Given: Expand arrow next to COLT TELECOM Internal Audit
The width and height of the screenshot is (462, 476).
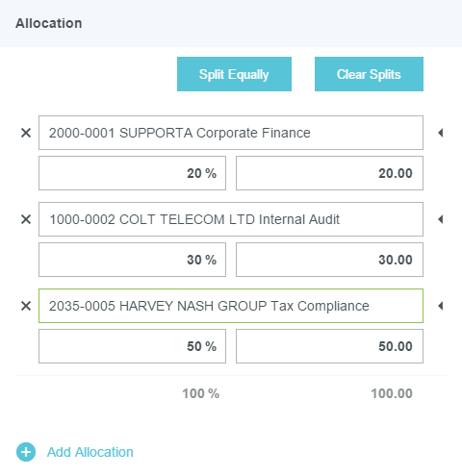Looking at the screenshot, I should click(x=441, y=219).
